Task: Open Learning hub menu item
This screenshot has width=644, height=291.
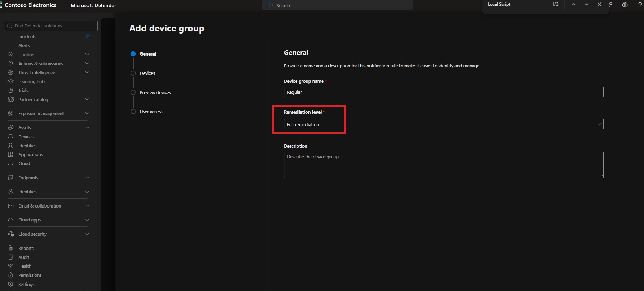Action: 31,81
